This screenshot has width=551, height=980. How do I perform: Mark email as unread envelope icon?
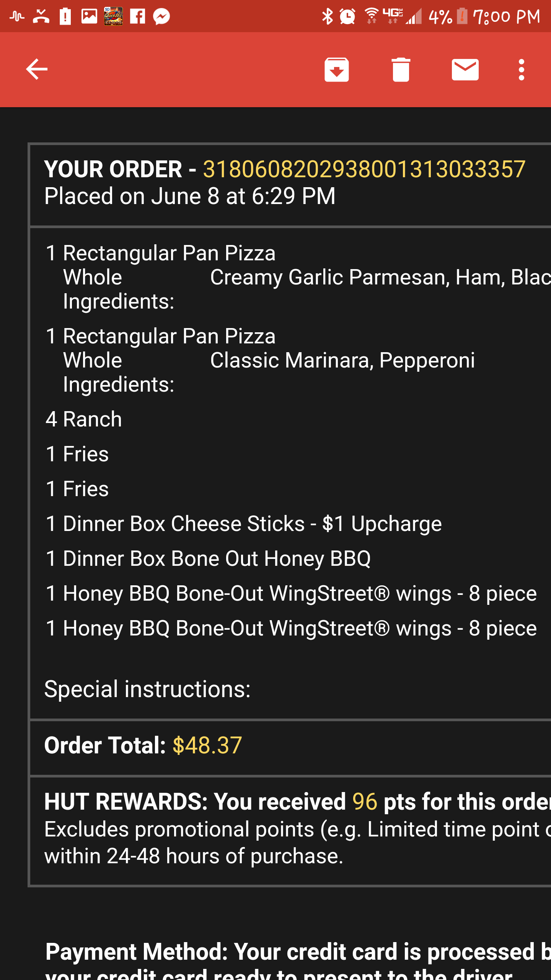[465, 69]
